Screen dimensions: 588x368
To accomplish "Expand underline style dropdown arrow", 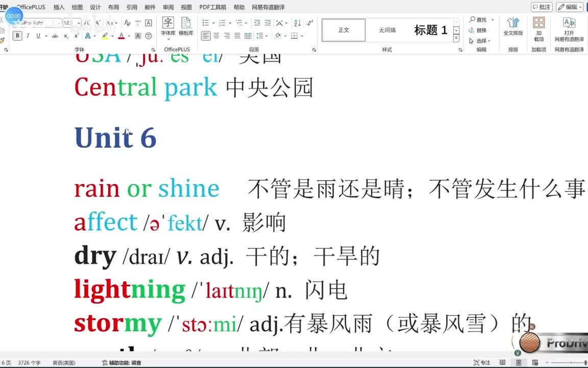I will click(x=46, y=36).
